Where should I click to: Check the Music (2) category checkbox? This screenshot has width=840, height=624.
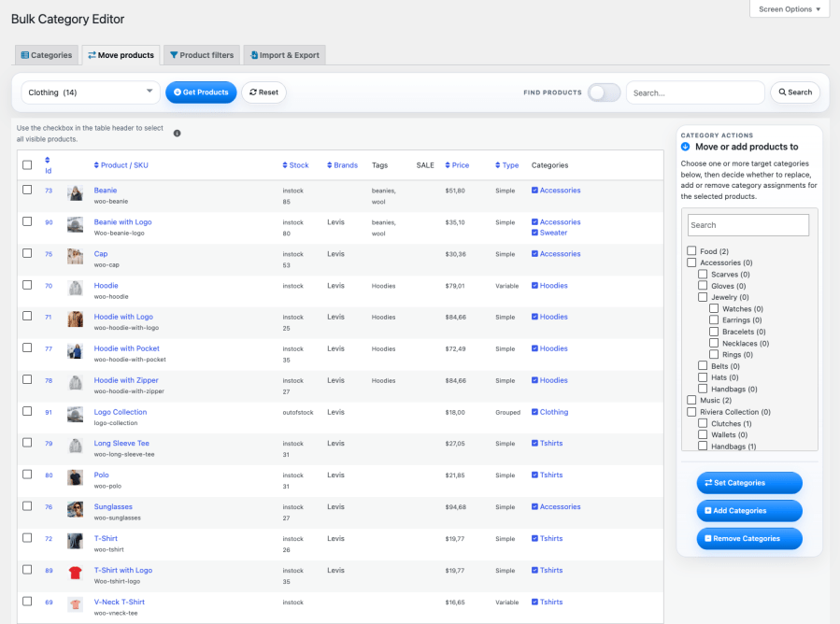coord(691,400)
